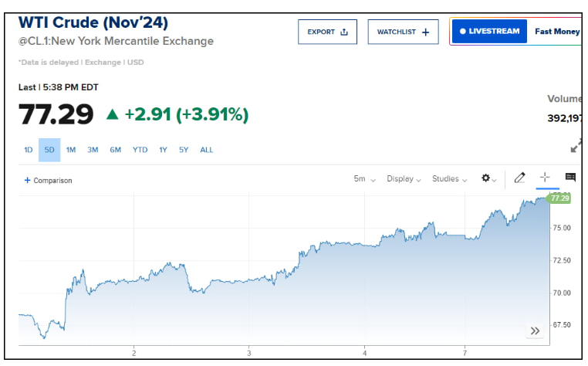Image resolution: width=588 pixels, height=366 pixels.
Task: Show the 1M chart range
Action: (x=71, y=150)
